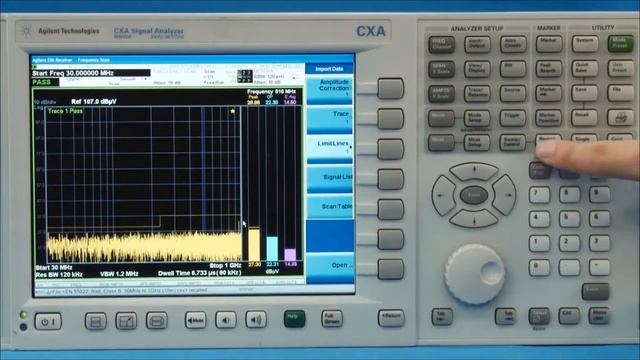640x360 pixels.
Task: Push the green Mode Preset key
Action: click(x=620, y=44)
